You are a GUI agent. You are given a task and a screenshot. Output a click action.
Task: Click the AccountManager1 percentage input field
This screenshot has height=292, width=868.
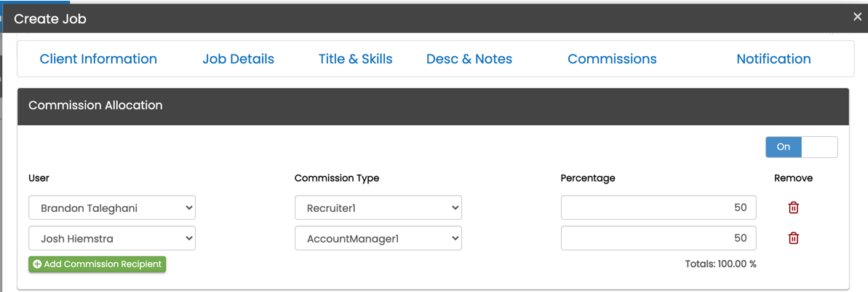(x=658, y=239)
